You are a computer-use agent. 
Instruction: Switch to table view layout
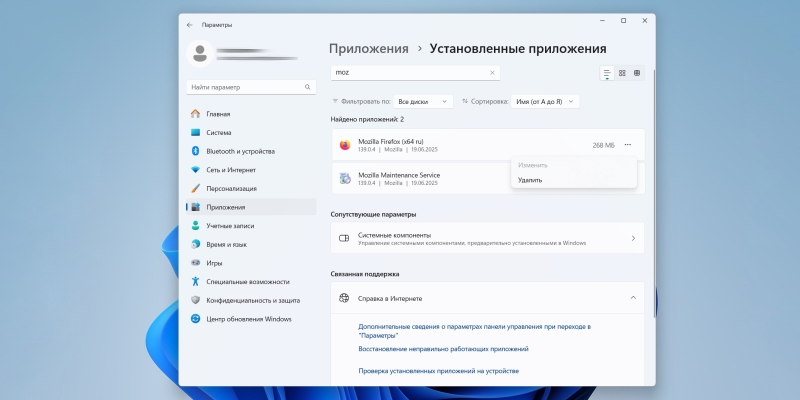pos(637,73)
